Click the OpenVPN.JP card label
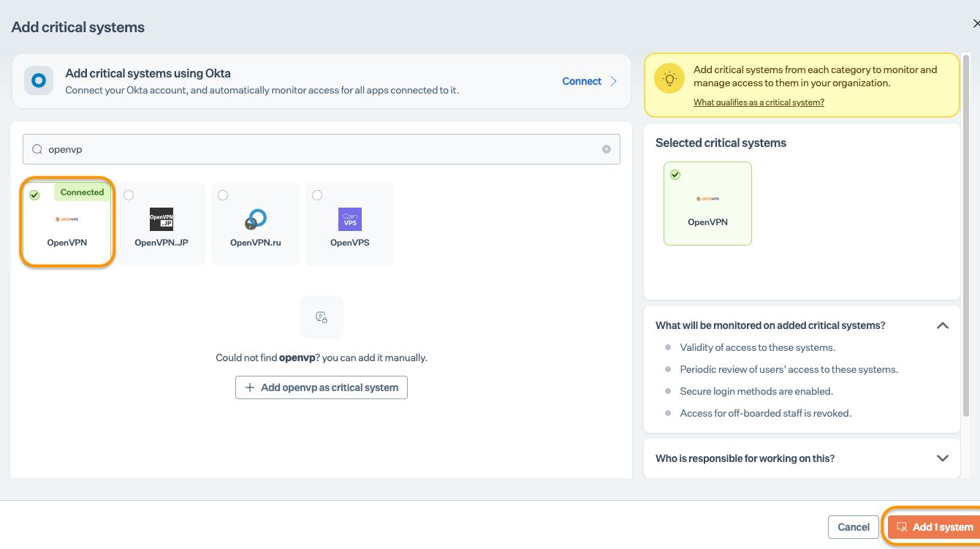The width and height of the screenshot is (980, 549). tap(162, 243)
